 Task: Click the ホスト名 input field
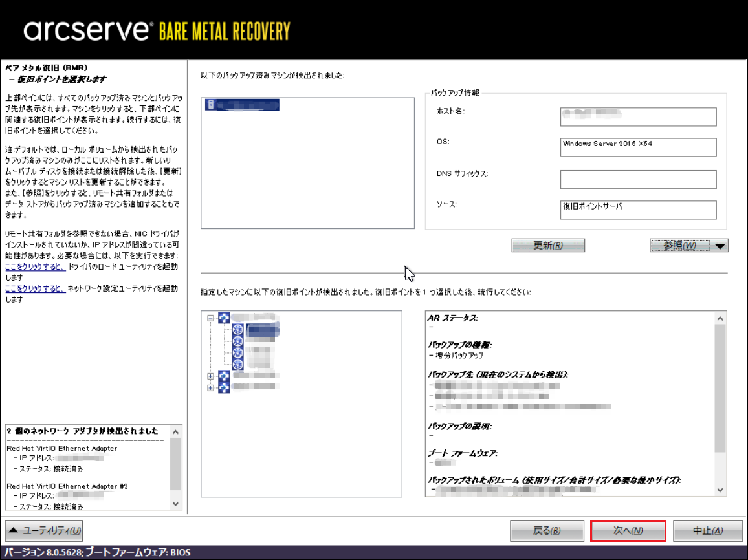click(x=638, y=117)
